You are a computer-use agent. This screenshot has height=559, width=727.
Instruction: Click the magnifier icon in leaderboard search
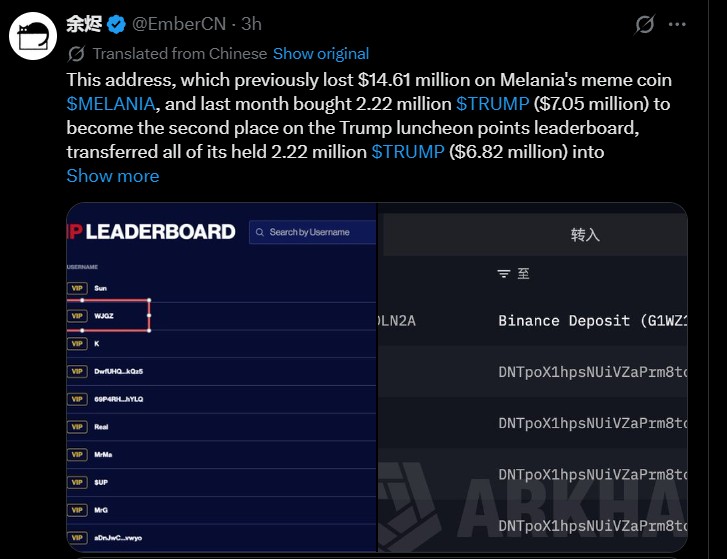click(260, 232)
